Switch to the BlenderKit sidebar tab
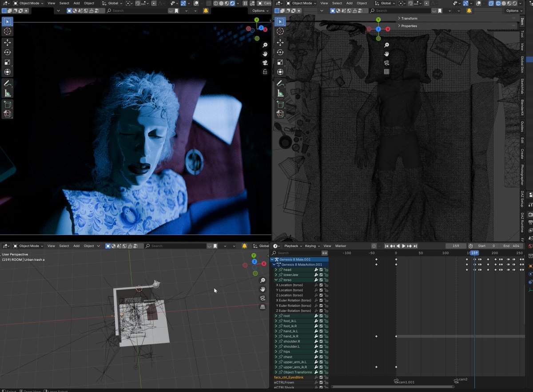Viewport: 533px width, 392px height. coord(522,107)
